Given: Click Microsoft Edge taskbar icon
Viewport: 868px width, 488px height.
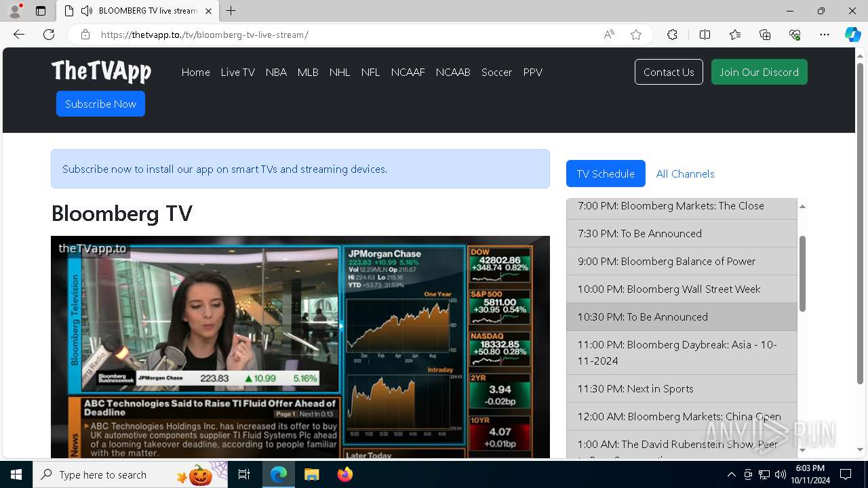Looking at the screenshot, I should click(279, 474).
